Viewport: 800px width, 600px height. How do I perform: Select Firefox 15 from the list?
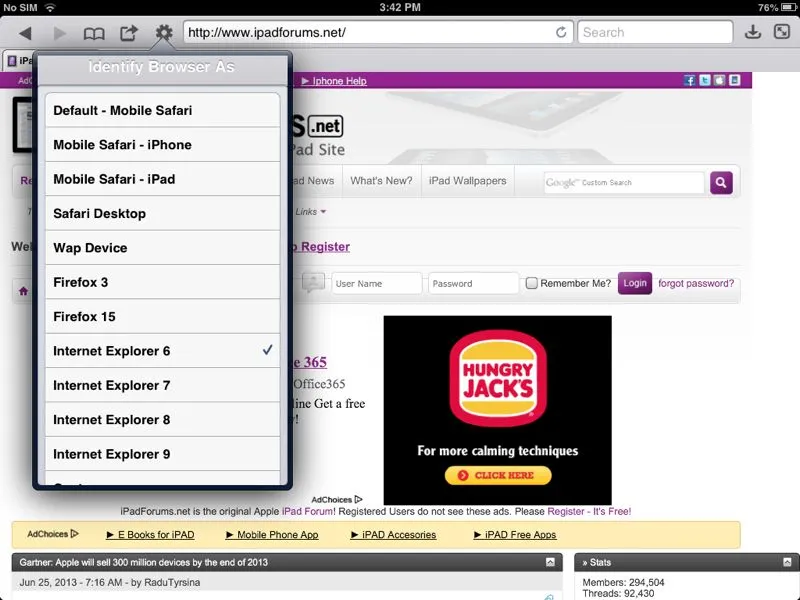point(162,317)
